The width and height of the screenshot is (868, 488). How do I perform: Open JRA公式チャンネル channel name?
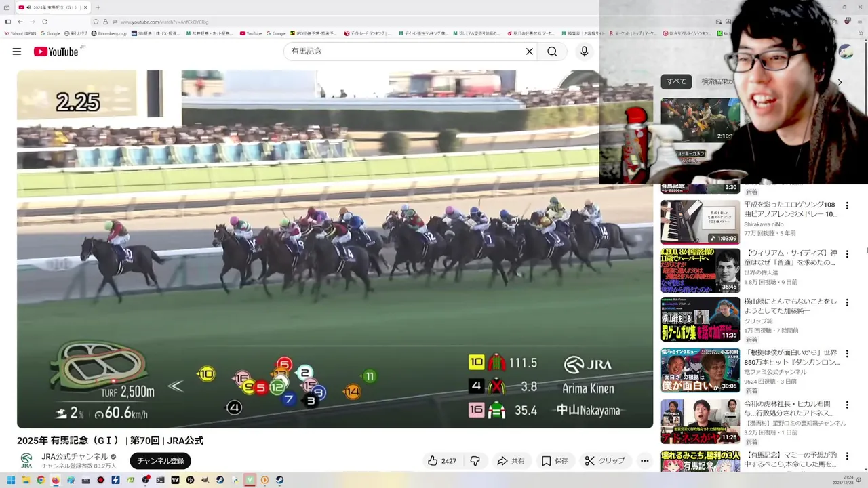pos(75,457)
